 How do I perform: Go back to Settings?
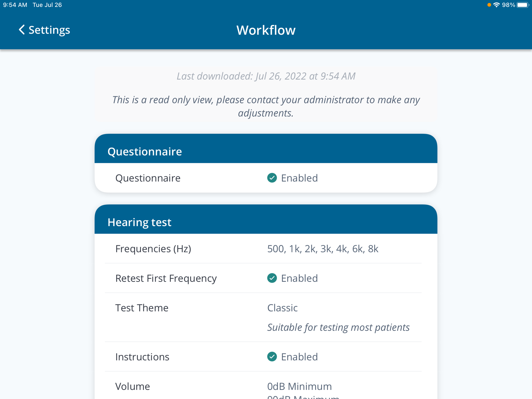[44, 30]
